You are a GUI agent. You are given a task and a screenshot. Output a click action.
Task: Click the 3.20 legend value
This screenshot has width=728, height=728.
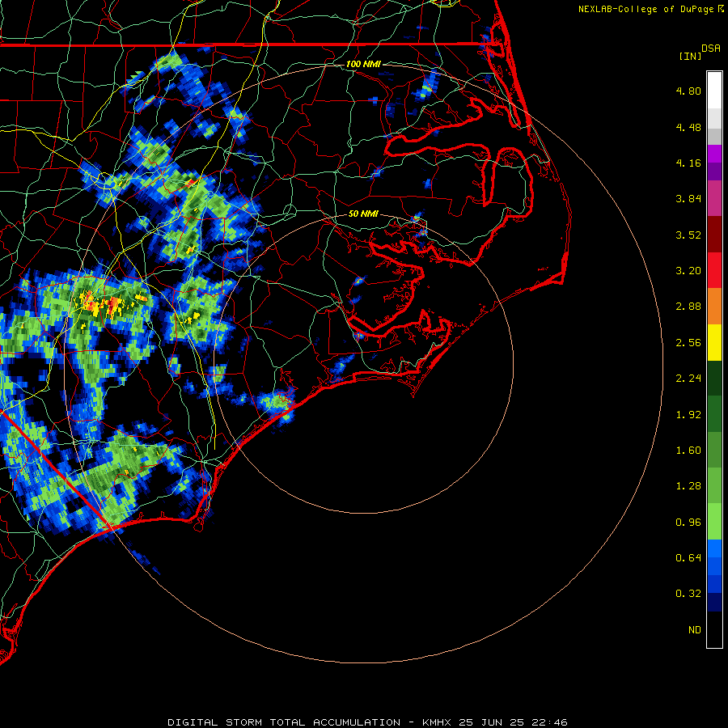[x=688, y=271]
